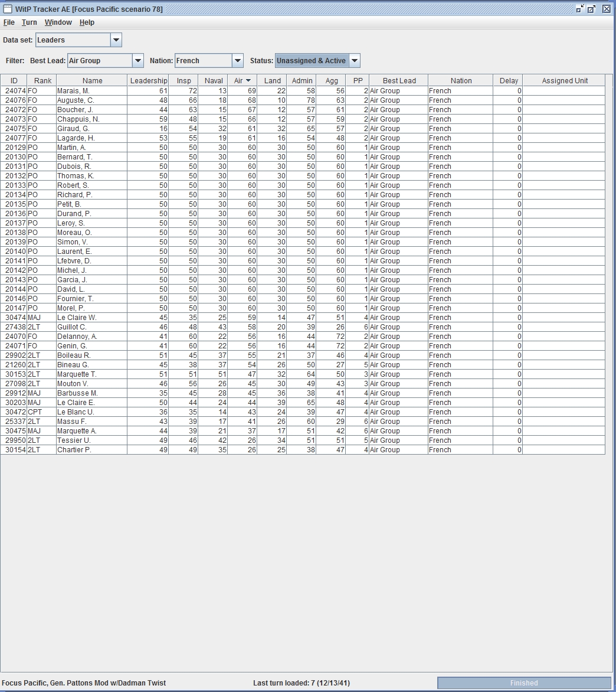This screenshot has width=616, height=692.
Task: Sort by the Naval skill column
Action: pyautogui.click(x=213, y=80)
